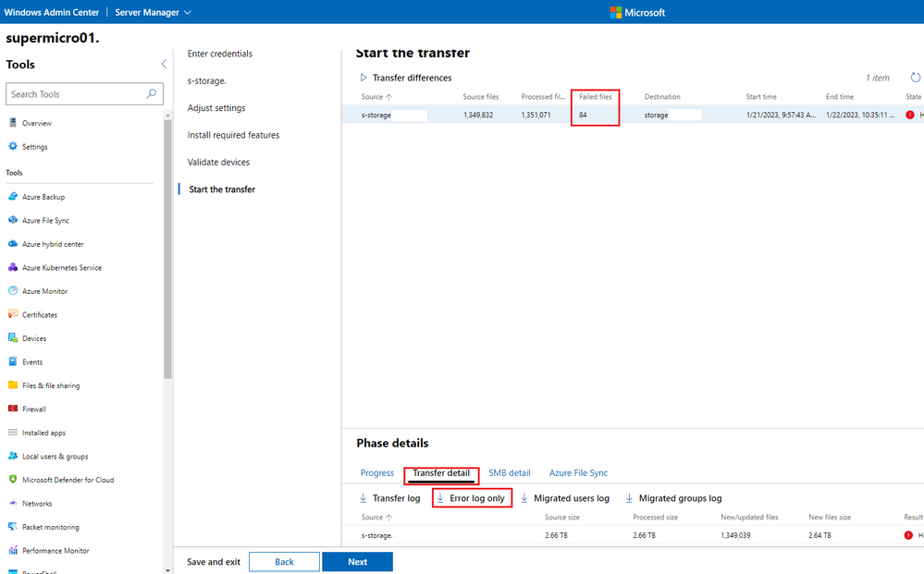Image resolution: width=924 pixels, height=574 pixels.
Task: Open the Azure Backup icon
Action: tap(13, 196)
